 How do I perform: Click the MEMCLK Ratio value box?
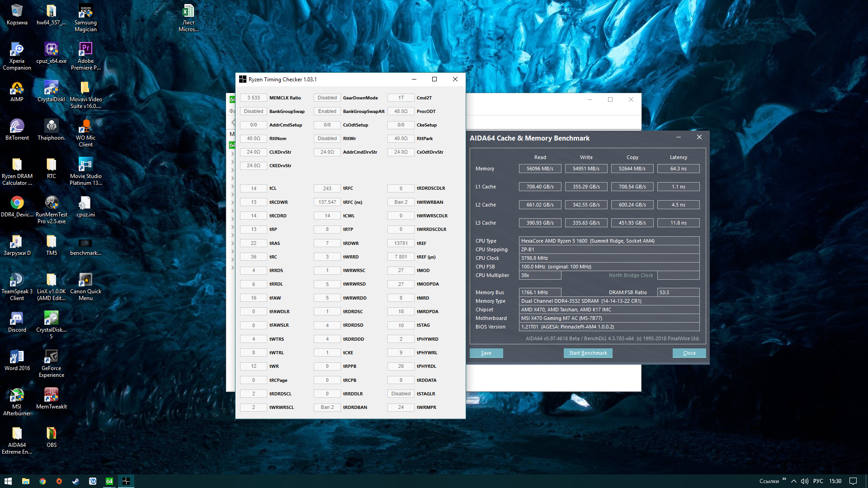click(254, 98)
